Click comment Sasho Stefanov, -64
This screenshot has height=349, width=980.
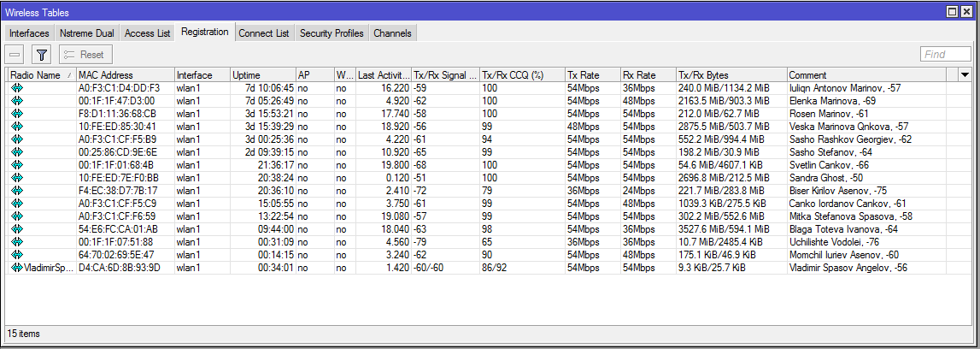point(831,152)
